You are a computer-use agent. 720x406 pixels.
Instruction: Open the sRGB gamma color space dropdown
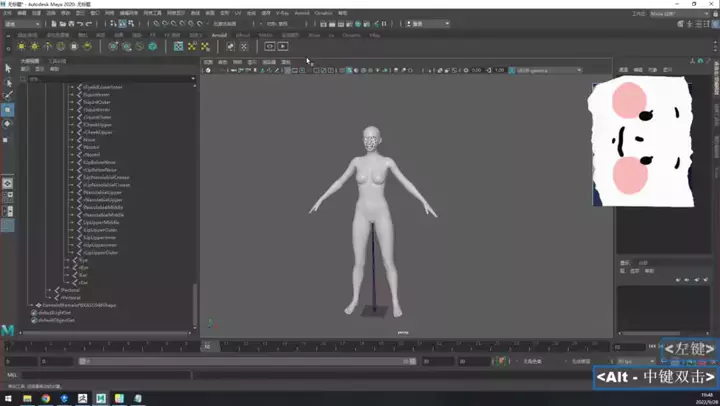(547, 70)
